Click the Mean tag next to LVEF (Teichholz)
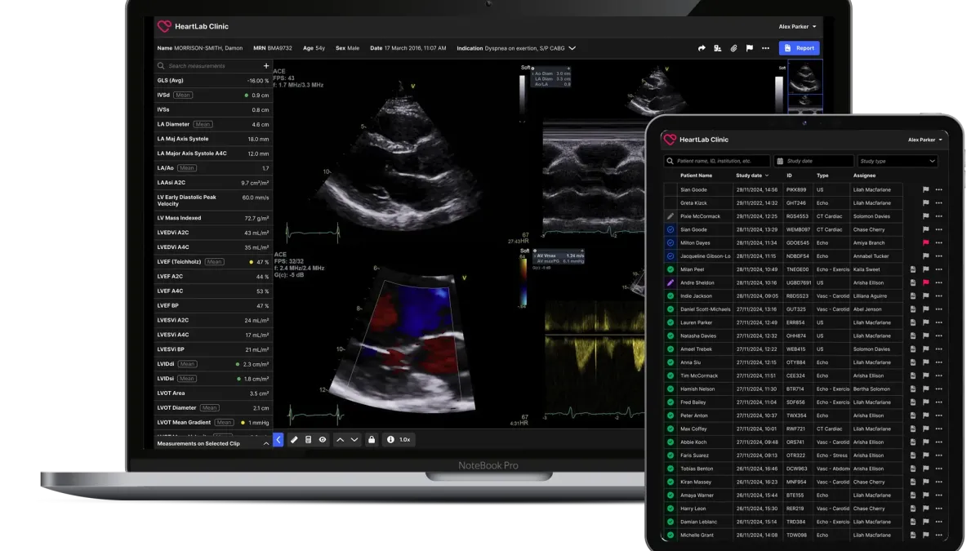Screen dimensions: 980x551 point(214,262)
